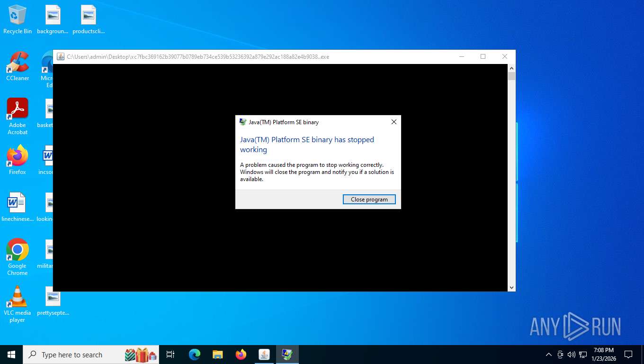Click the scrollbar up arrow in Java window
The width and height of the screenshot is (644, 364).
coord(511,68)
